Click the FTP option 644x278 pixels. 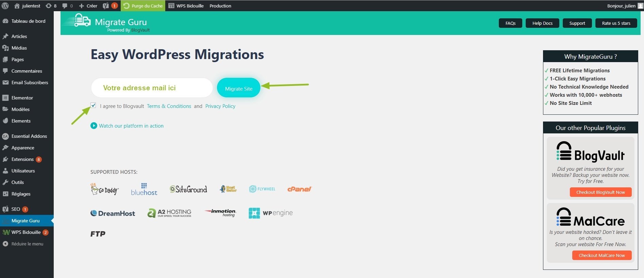pyautogui.click(x=98, y=234)
